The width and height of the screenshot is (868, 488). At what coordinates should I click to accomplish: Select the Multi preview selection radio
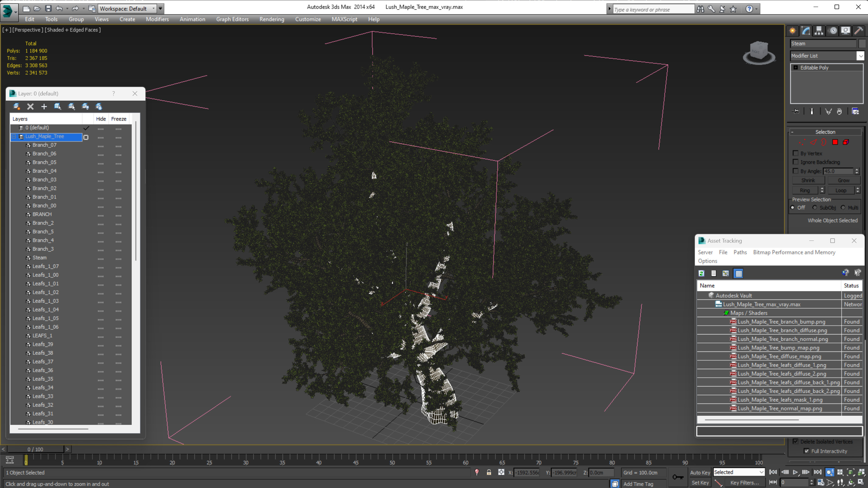coord(843,207)
